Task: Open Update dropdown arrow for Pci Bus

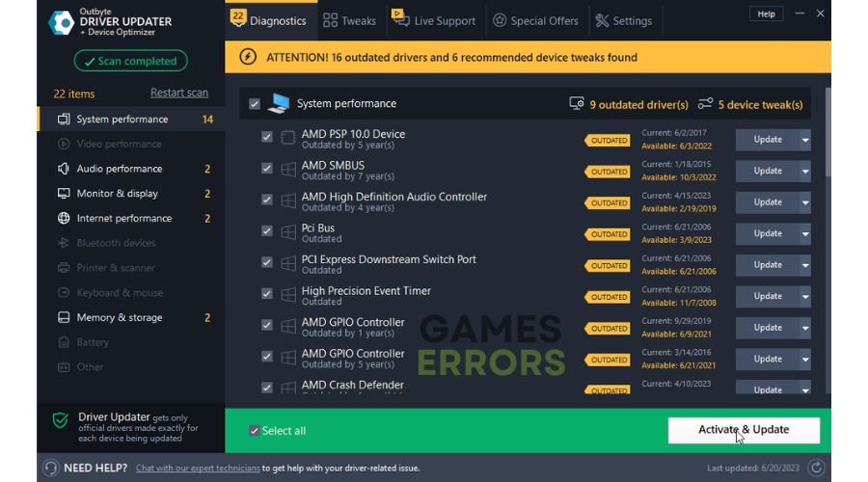Action: pyautogui.click(x=805, y=234)
